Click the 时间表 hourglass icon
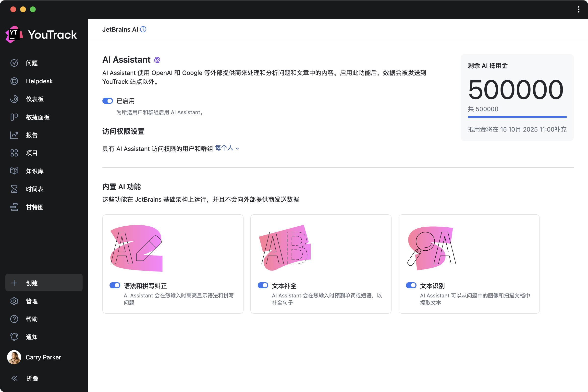The width and height of the screenshot is (588, 392). tap(14, 189)
